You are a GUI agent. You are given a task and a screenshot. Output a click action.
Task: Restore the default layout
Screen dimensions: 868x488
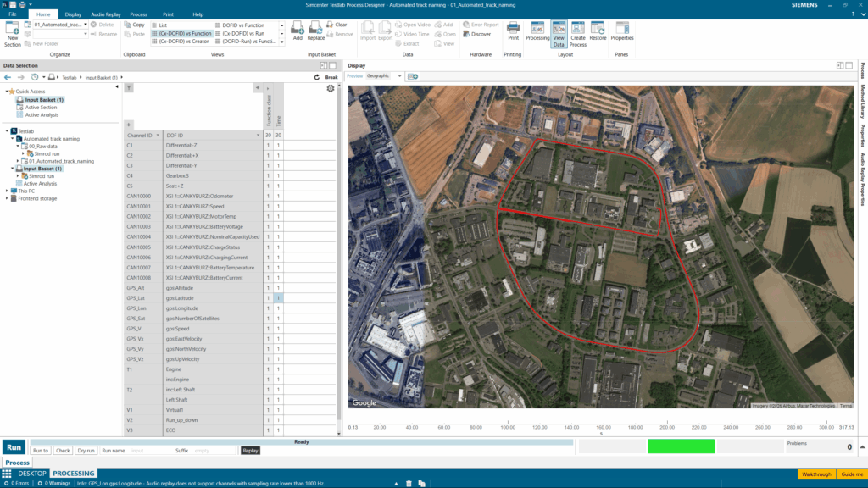coord(598,31)
